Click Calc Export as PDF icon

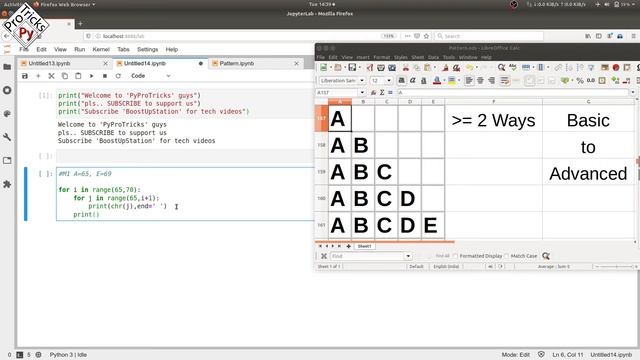point(369,67)
